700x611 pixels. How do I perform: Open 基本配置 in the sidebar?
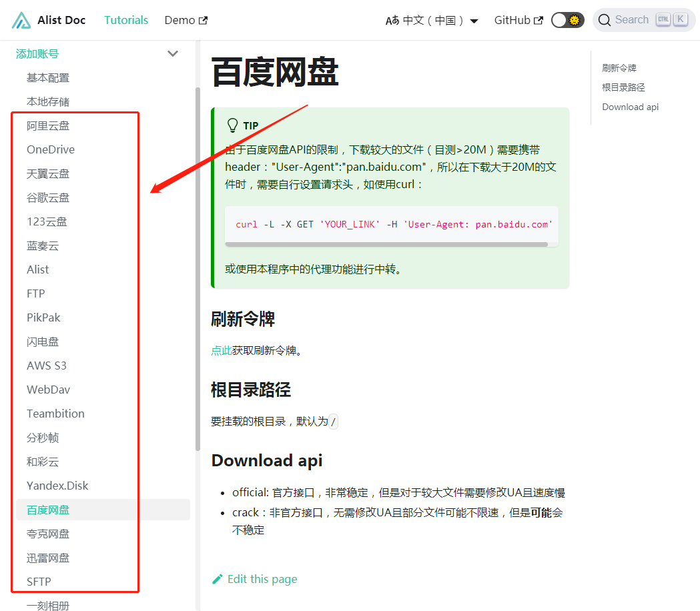(48, 77)
